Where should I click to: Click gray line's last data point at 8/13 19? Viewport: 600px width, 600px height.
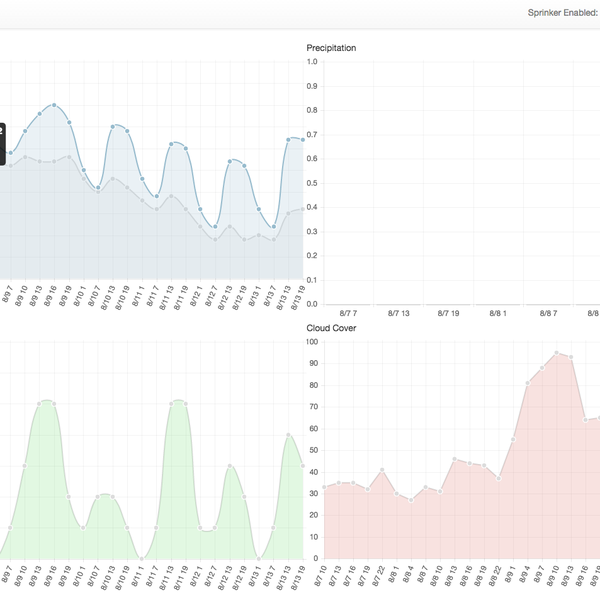[x=302, y=208]
